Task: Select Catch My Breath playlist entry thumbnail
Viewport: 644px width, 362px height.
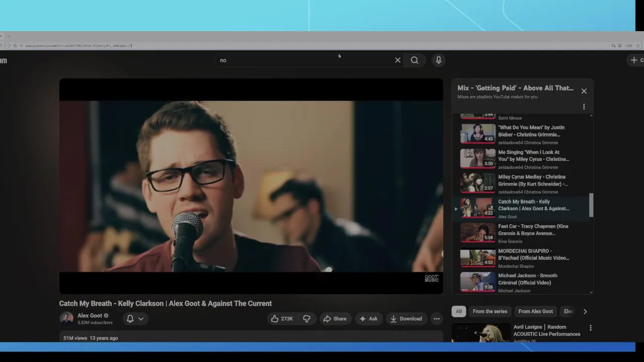Action: pos(478,208)
